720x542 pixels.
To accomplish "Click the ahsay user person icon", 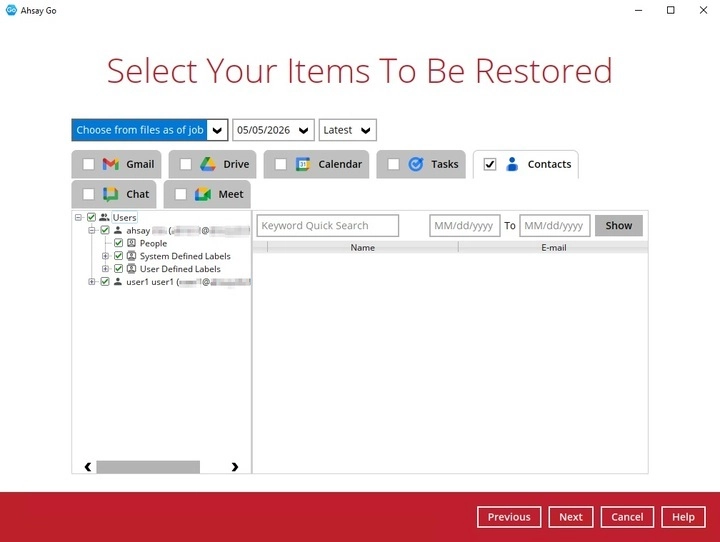I will (118, 230).
